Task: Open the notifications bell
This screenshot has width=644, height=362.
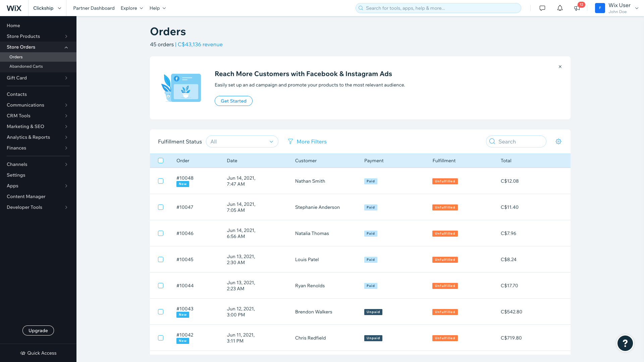Action: pos(560,8)
